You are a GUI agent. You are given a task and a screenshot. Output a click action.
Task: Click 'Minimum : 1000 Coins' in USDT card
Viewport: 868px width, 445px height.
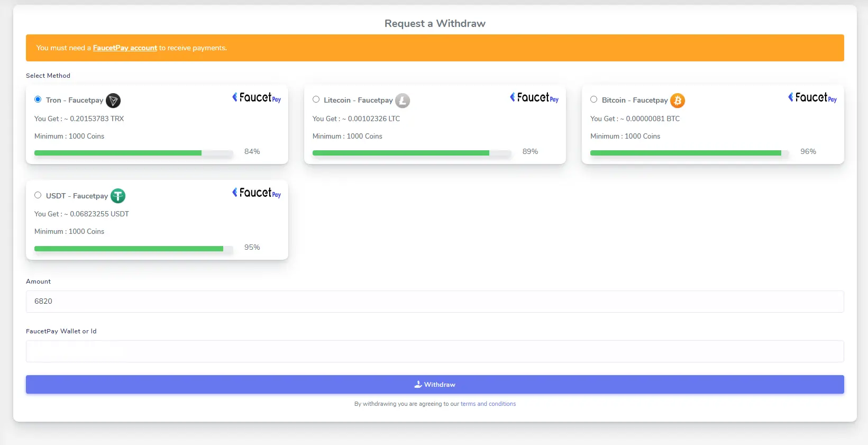tap(69, 232)
